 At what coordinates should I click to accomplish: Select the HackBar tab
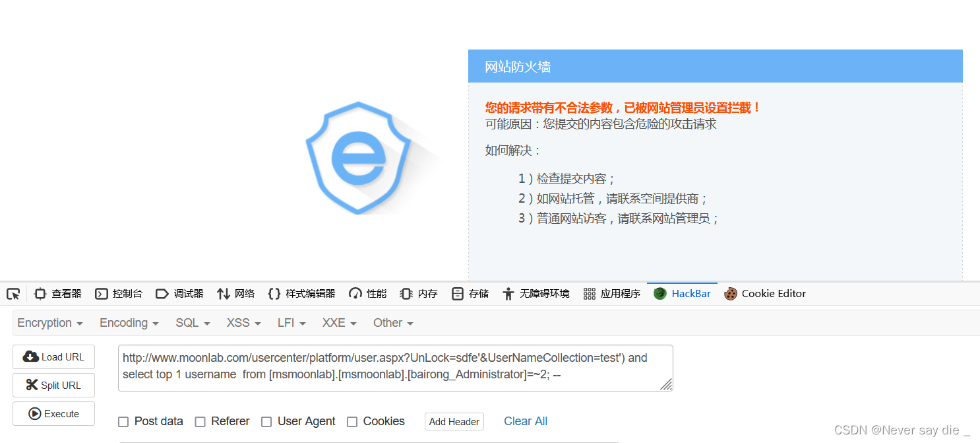682,294
